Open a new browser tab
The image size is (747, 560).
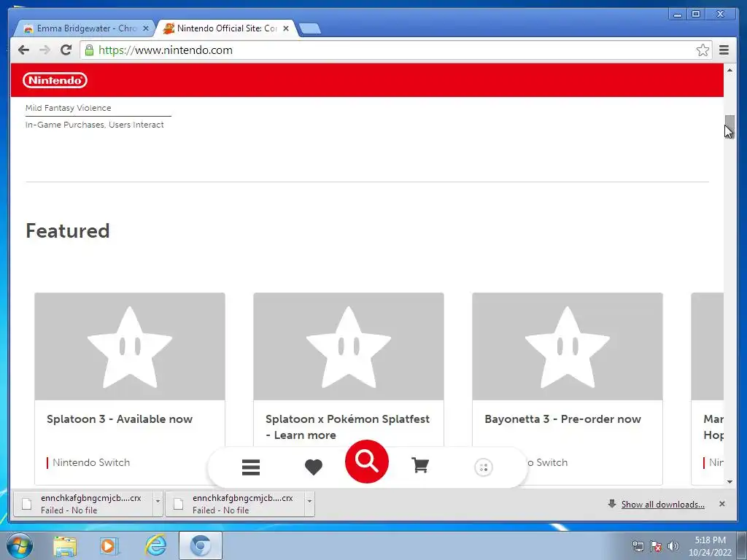click(x=310, y=28)
